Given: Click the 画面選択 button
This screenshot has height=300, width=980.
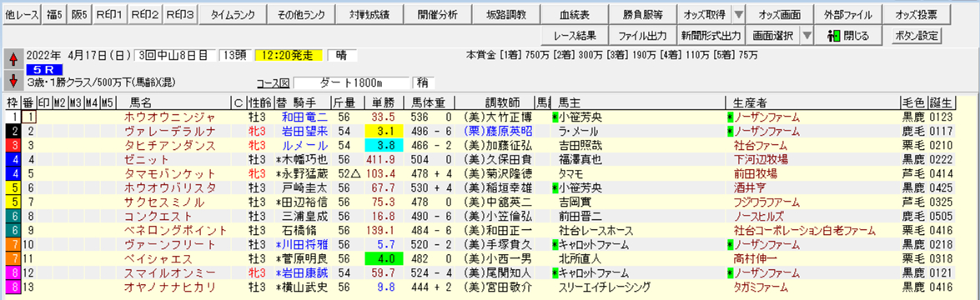Looking at the screenshot, I should click(772, 36).
